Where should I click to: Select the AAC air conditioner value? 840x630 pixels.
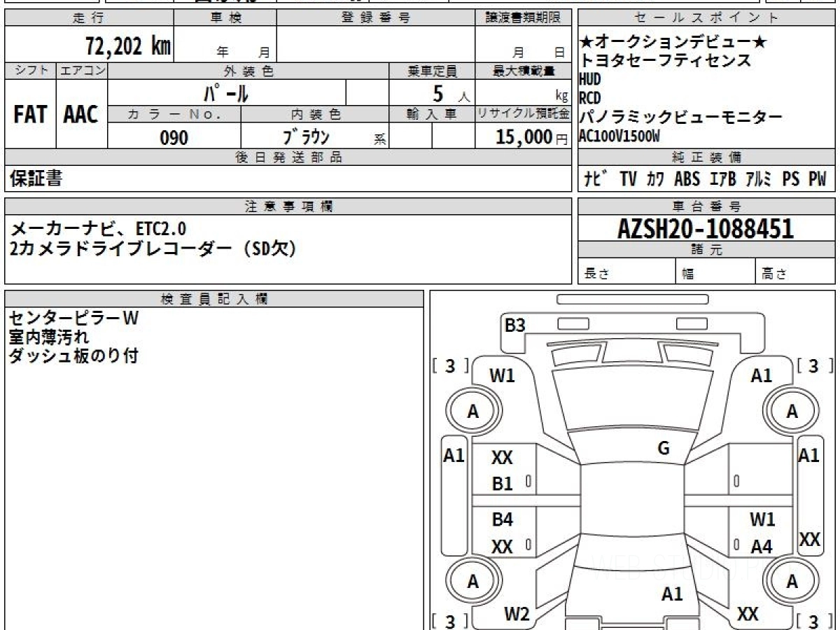point(81,115)
